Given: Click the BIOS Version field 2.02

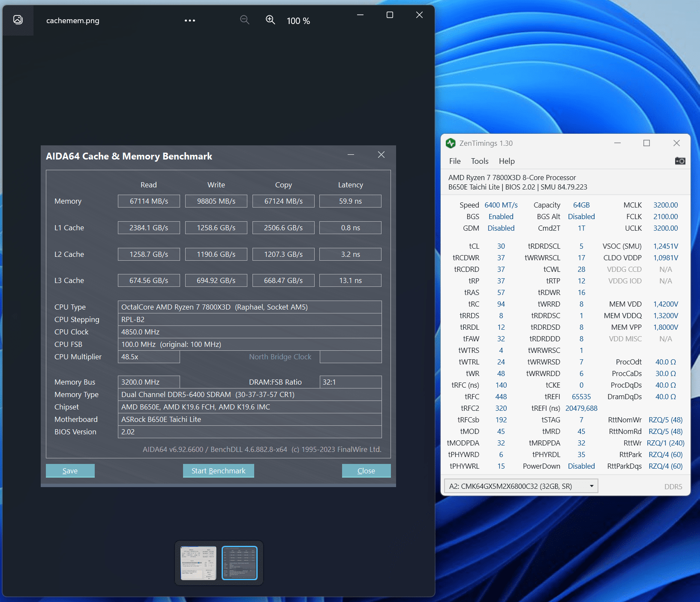Looking at the screenshot, I should (249, 432).
